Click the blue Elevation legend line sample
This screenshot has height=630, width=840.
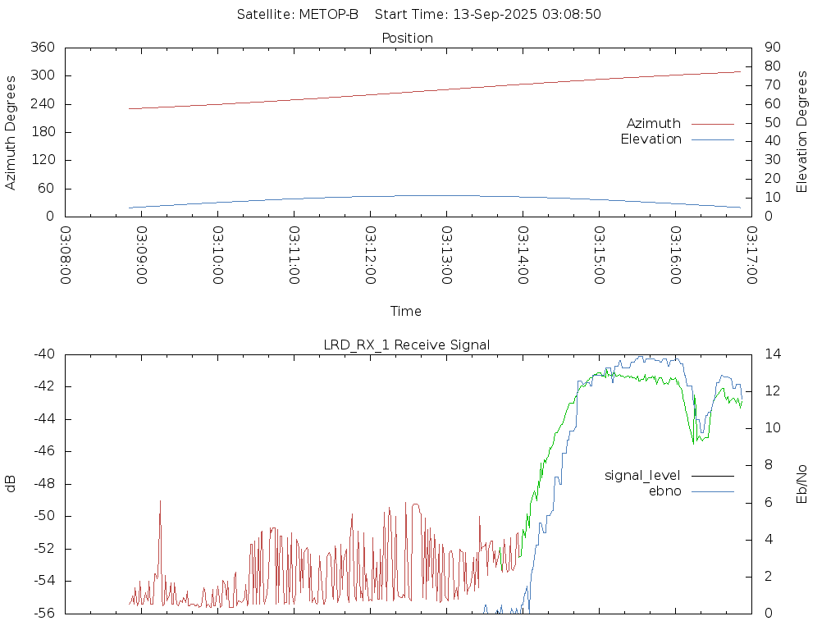tap(713, 139)
